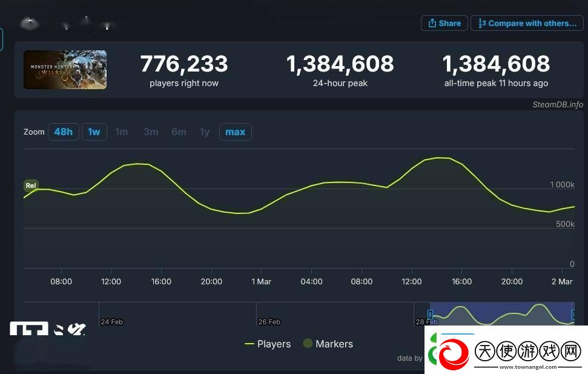Click the Share button

pos(444,23)
